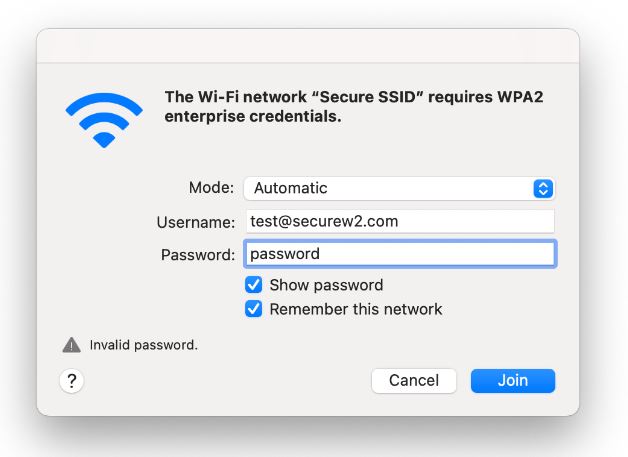Click the 'Remember this network' label text
Image resolution: width=628 pixels, height=457 pixels.
click(x=356, y=309)
